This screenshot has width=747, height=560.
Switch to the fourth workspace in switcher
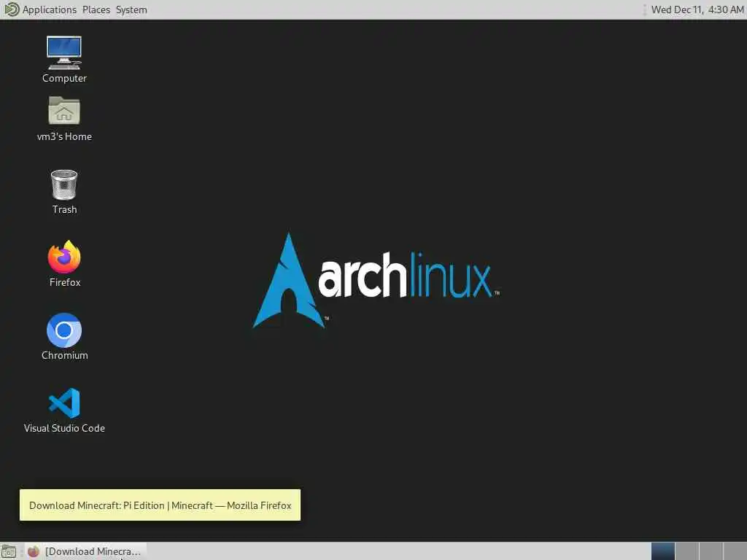pyautogui.click(x=735, y=551)
